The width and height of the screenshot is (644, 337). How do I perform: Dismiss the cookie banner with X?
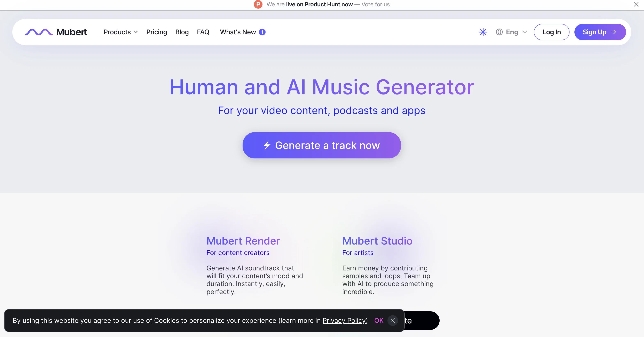[x=393, y=321]
